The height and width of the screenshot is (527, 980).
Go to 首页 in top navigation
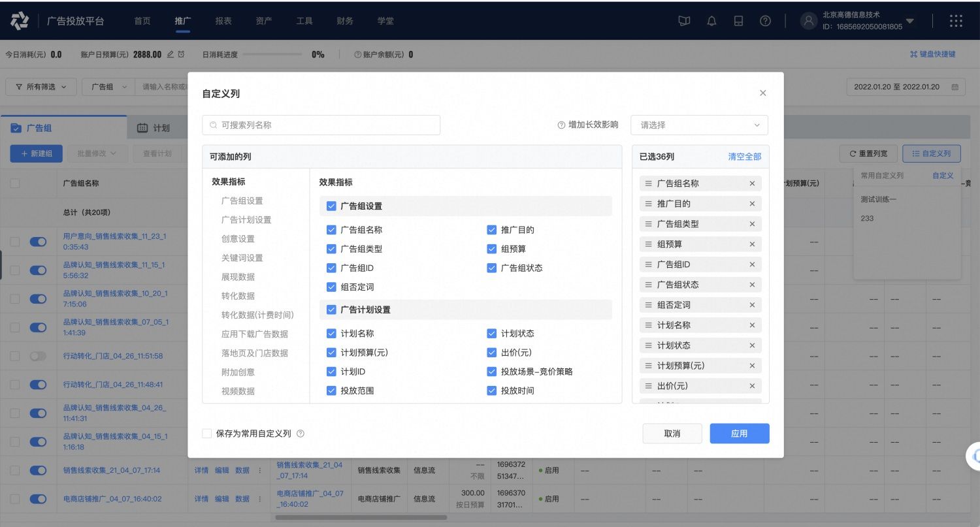142,21
